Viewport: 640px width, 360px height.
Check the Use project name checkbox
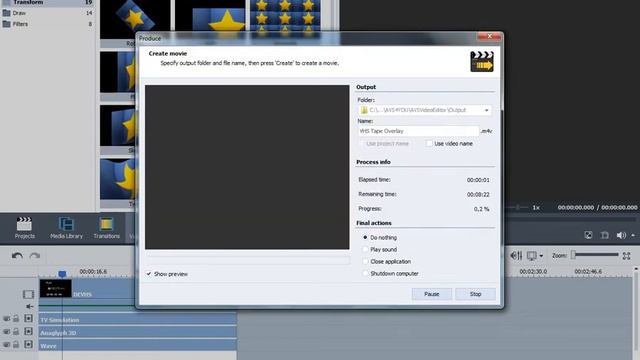click(362, 144)
